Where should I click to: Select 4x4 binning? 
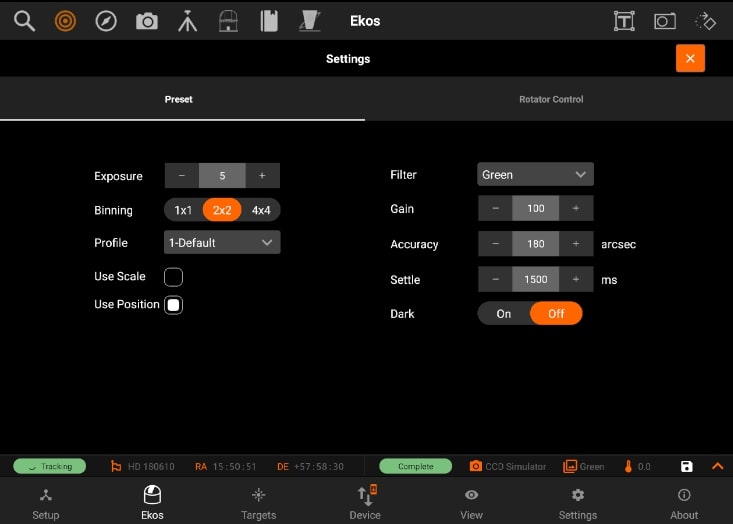click(x=261, y=210)
